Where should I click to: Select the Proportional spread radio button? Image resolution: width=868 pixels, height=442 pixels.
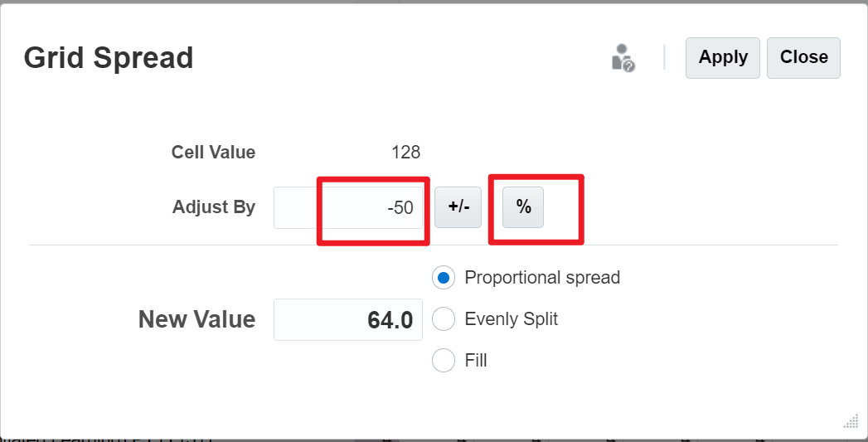coord(444,278)
